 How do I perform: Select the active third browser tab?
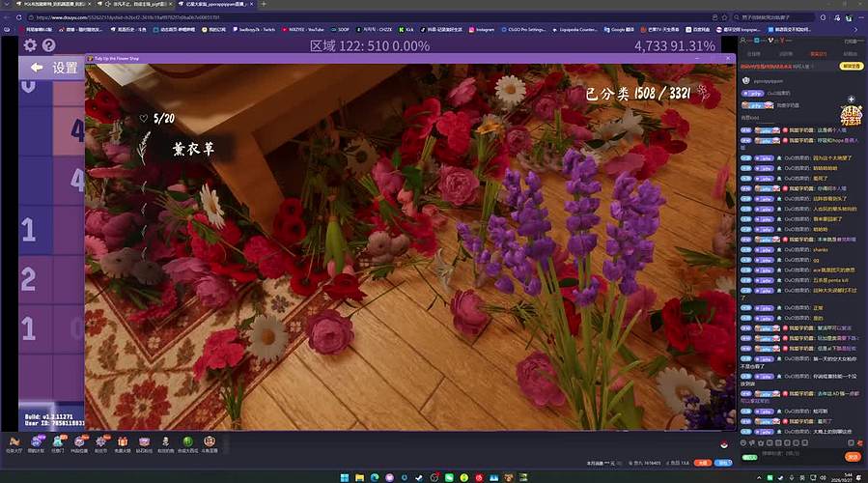216,4
